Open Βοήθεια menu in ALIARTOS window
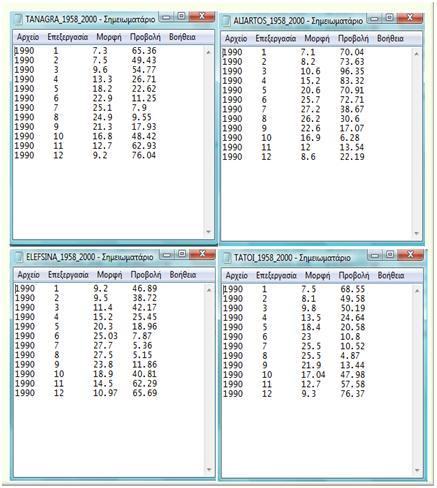437x488 pixels. click(x=390, y=39)
